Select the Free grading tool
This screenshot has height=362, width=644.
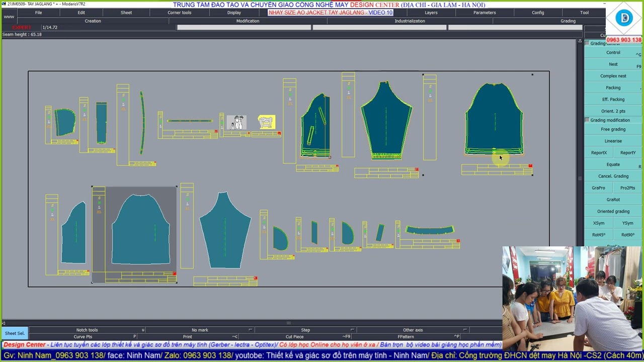coord(613,129)
